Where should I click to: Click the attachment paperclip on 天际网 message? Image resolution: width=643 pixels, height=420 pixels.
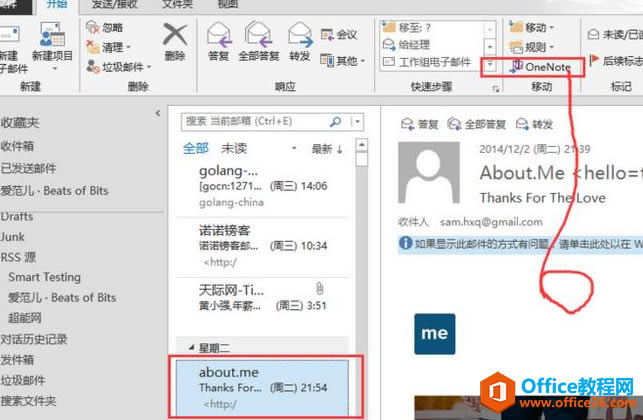(x=319, y=288)
